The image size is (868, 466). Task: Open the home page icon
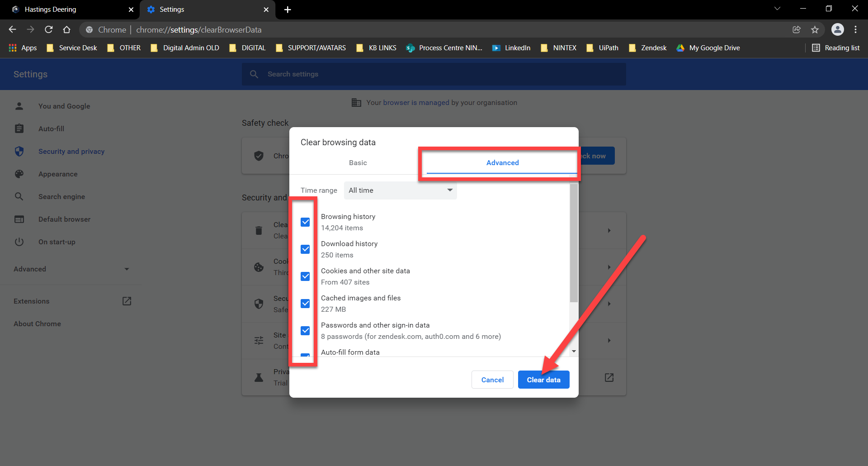tap(66, 29)
